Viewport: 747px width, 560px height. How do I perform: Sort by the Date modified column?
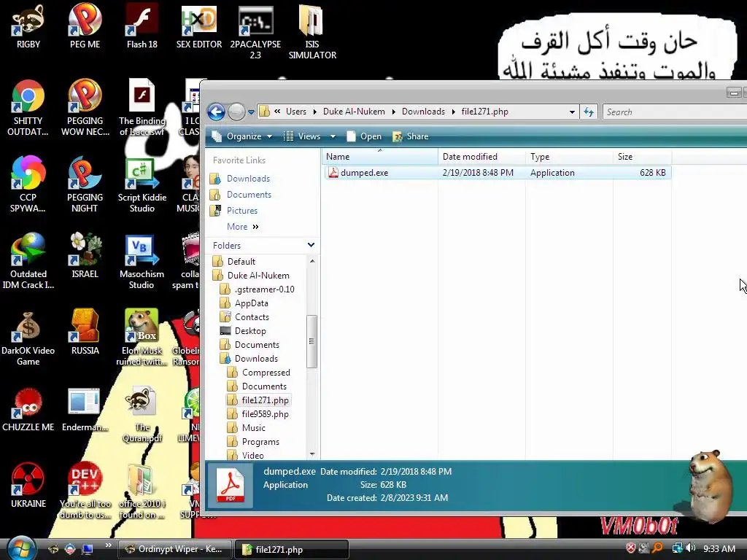[x=481, y=157]
